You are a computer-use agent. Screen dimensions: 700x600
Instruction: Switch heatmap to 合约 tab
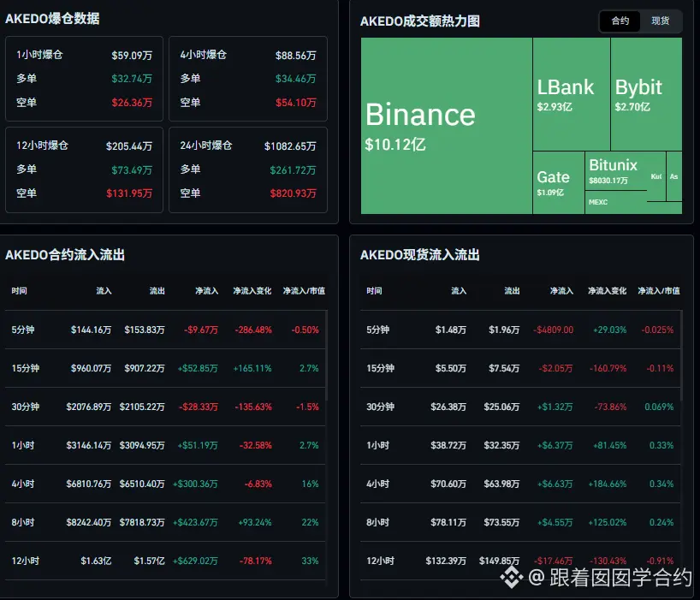click(x=620, y=21)
